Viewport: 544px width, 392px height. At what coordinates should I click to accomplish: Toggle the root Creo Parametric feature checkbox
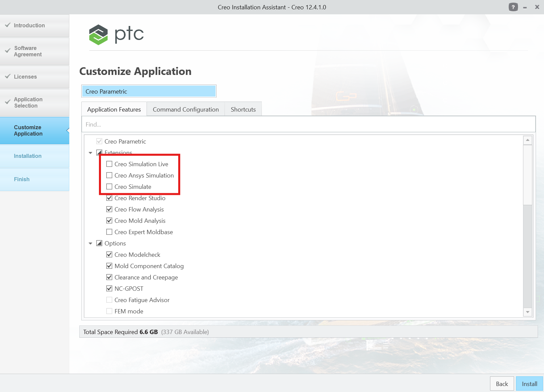99,141
